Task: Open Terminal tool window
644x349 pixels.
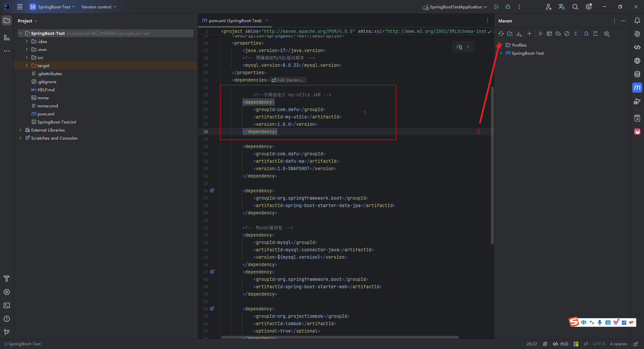Action: pos(7,305)
